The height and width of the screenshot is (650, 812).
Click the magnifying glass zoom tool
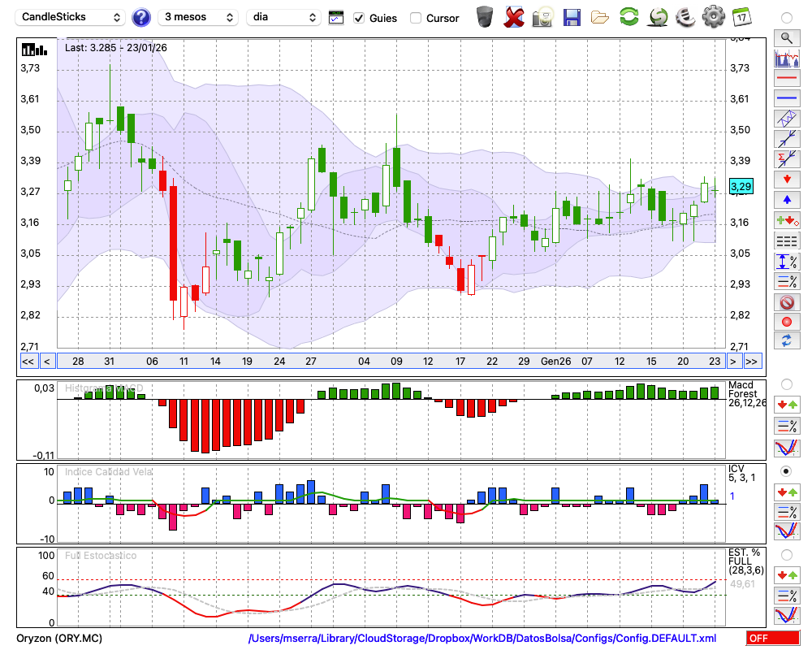786,37
